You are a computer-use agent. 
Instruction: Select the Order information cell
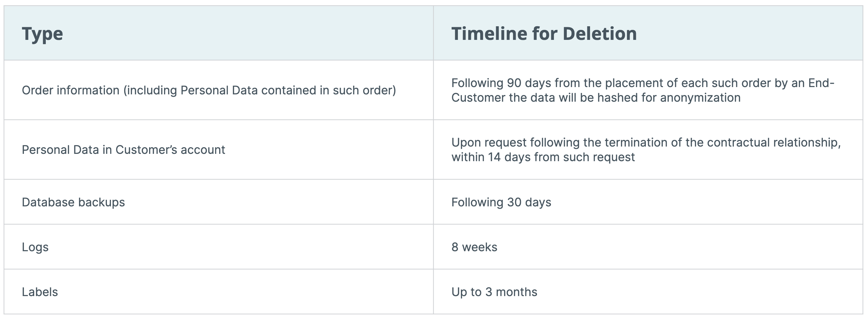[218, 90]
